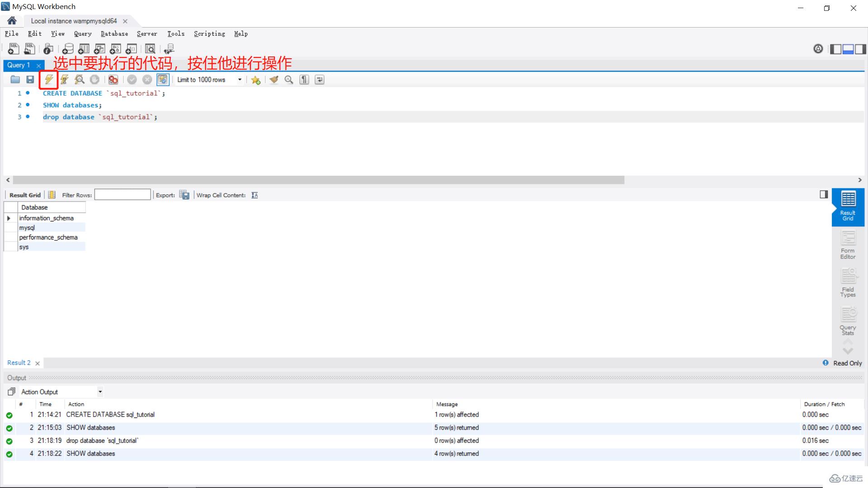The image size is (868, 488).
Task: Select the Database menu item
Action: click(114, 33)
